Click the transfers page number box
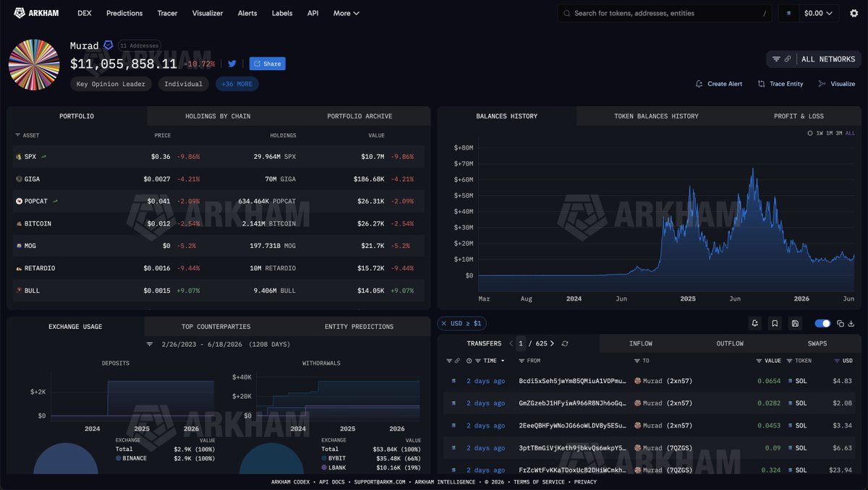 [x=522, y=343]
